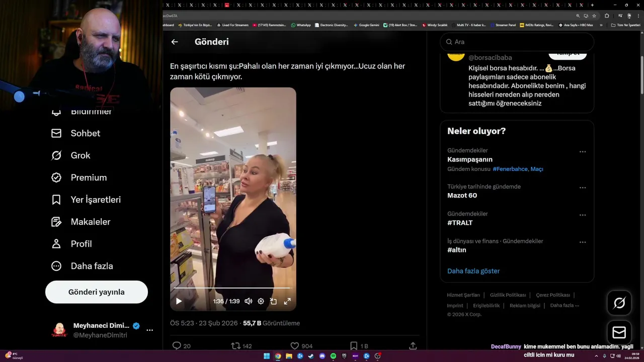Viewport: 644px width, 362px height.
Task: Open the Google Gemini bookmark
Action: [366, 25]
